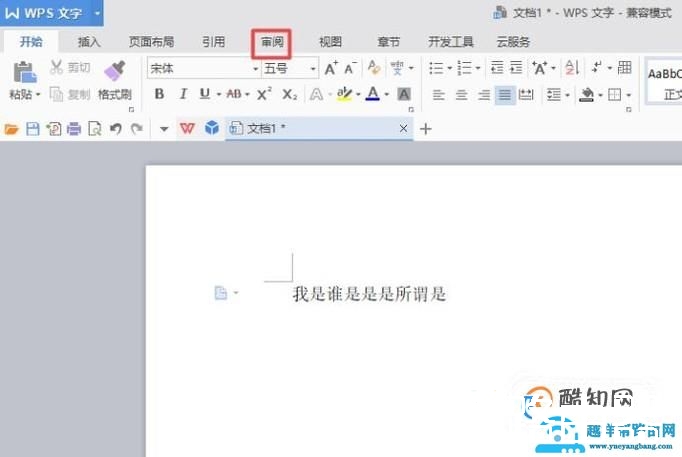This screenshot has width=682, height=457.
Task: Click the Open folder icon
Action: tap(12, 129)
